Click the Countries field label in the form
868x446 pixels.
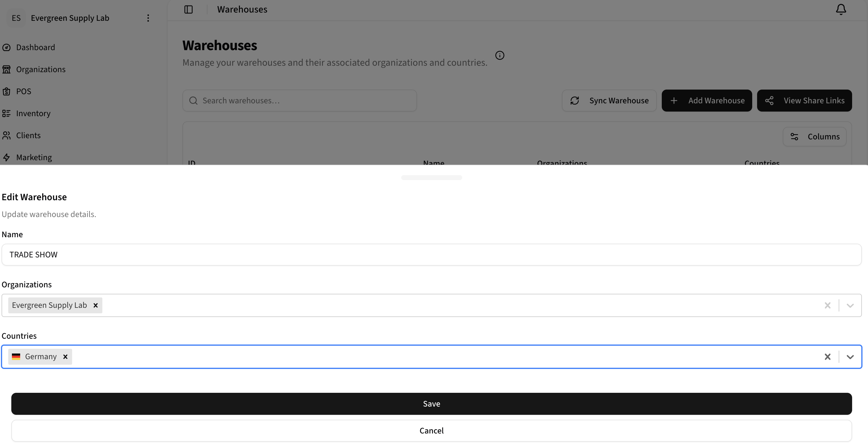coord(19,336)
